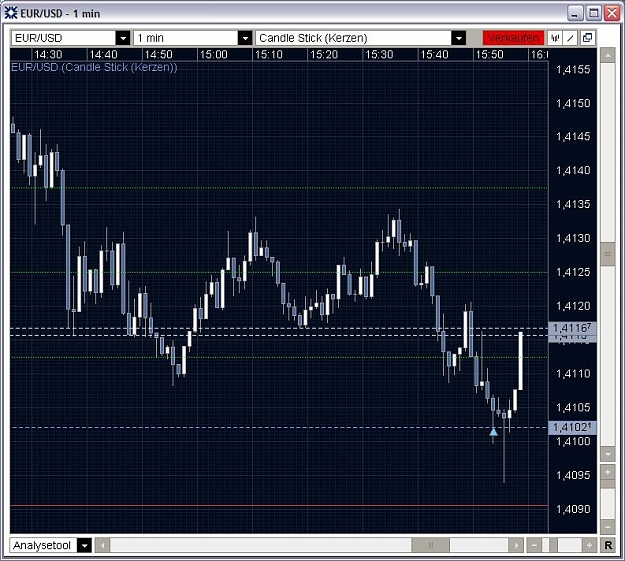Click the 1,4102 price label
The image size is (625, 561).
point(572,427)
